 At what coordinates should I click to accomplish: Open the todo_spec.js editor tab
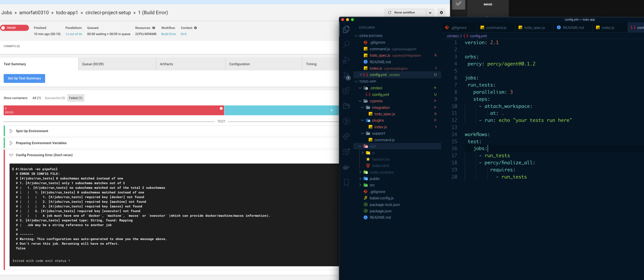pyautogui.click(x=534, y=28)
